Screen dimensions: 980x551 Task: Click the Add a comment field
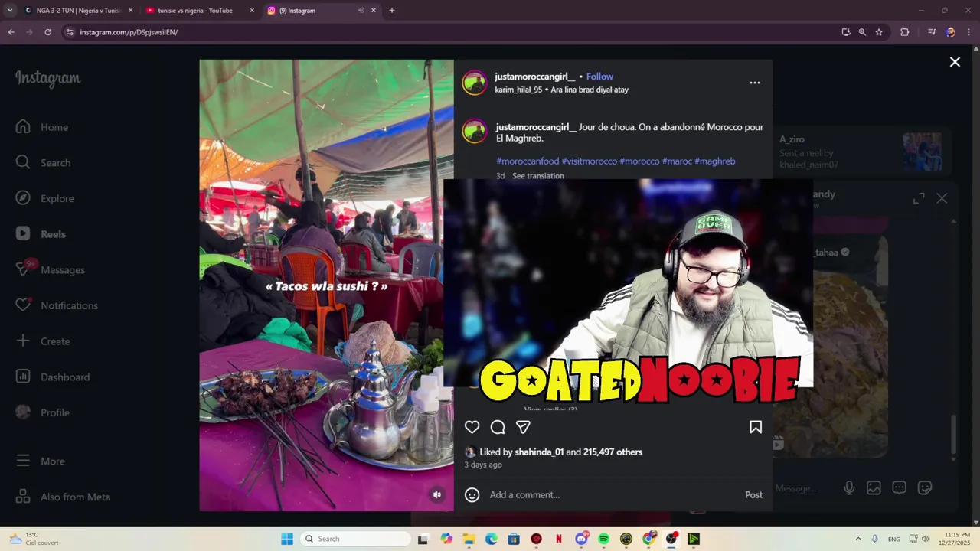click(x=612, y=495)
